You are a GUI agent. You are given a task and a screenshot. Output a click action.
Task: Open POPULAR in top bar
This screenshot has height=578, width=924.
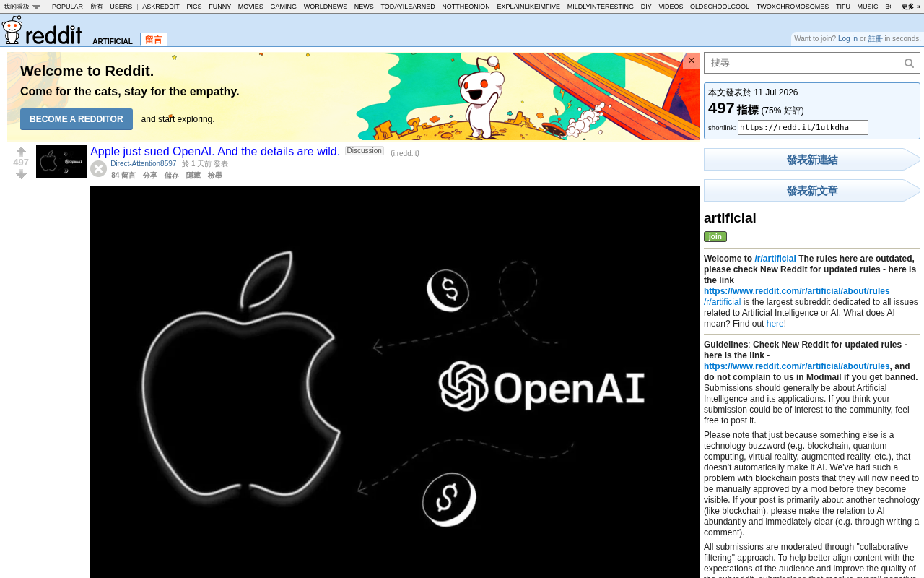point(67,7)
